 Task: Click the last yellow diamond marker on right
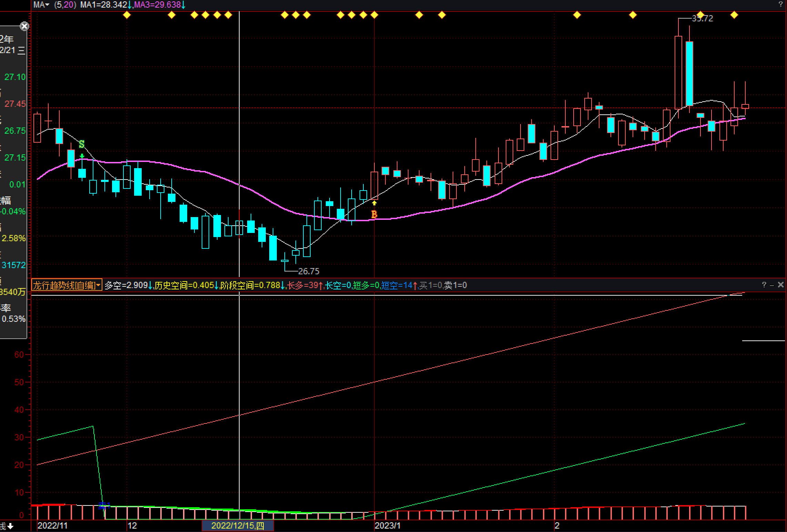tap(734, 15)
